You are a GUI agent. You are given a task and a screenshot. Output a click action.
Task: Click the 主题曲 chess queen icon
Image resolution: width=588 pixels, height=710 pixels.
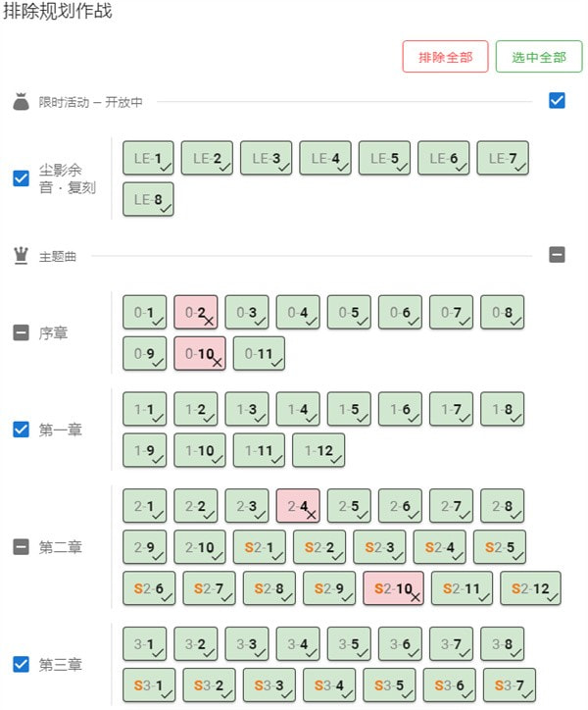click(x=21, y=256)
